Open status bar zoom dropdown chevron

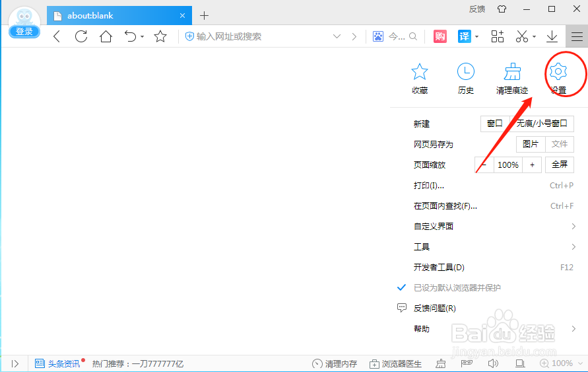click(x=581, y=363)
